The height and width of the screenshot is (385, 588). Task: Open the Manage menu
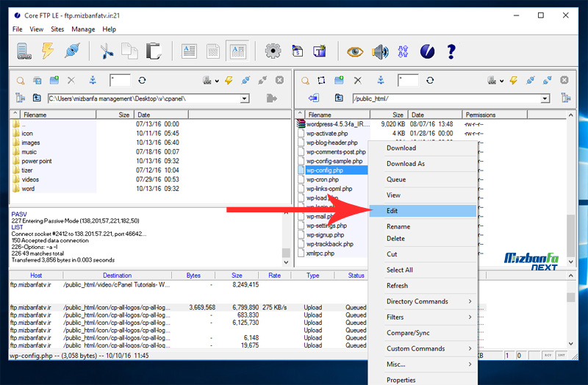(83, 29)
